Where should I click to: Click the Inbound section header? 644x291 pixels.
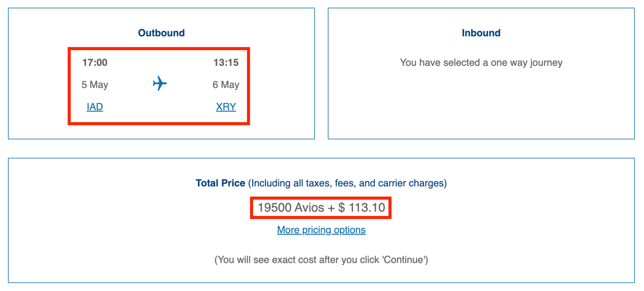[x=481, y=33]
